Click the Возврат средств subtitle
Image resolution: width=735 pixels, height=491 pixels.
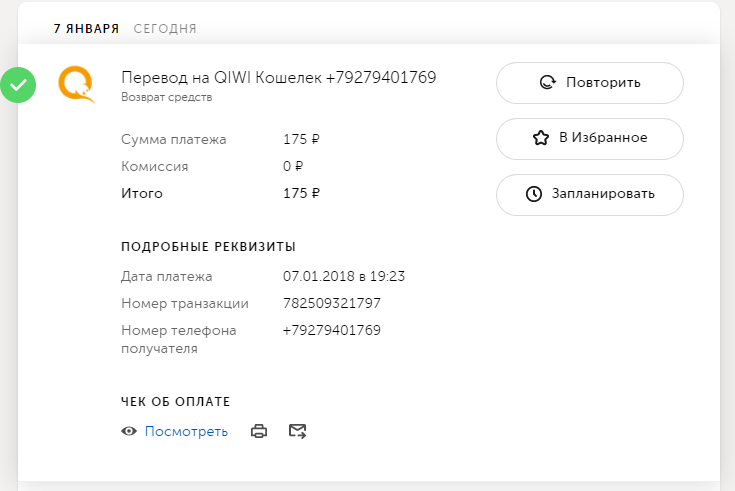click(x=166, y=98)
